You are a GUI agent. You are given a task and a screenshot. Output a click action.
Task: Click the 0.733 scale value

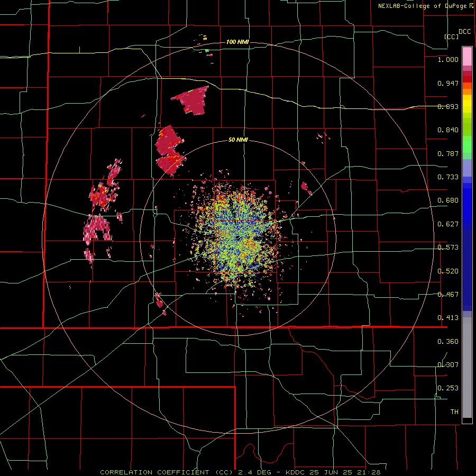click(x=448, y=177)
